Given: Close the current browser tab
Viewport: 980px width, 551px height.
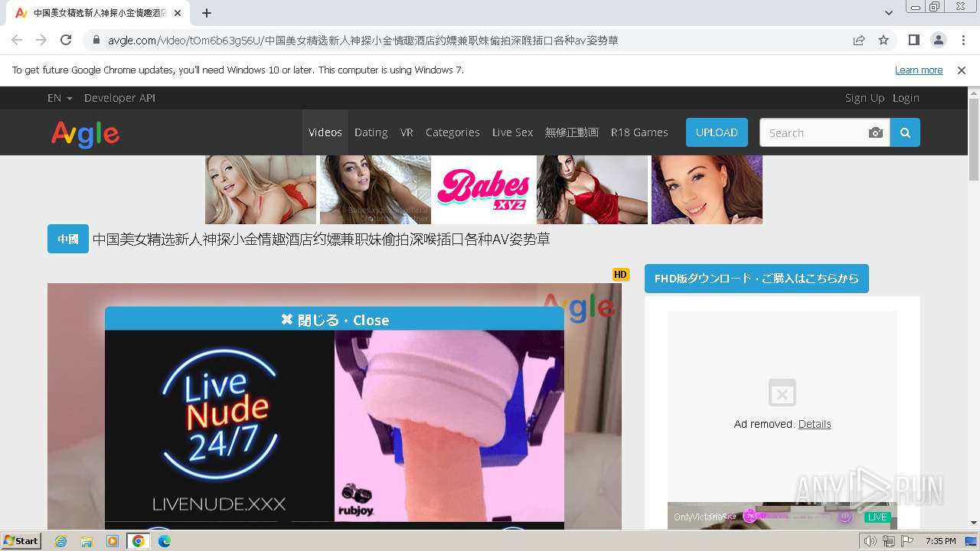Looking at the screenshot, I should coord(178,13).
